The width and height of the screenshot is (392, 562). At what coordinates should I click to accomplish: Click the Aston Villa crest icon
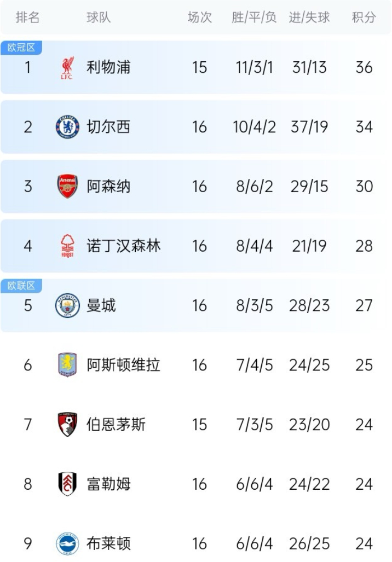point(67,365)
